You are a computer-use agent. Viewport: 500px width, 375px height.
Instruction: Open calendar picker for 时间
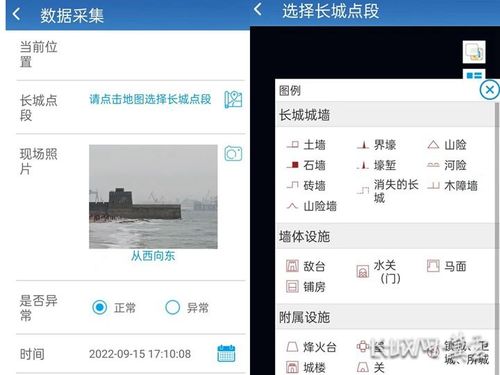(x=226, y=353)
